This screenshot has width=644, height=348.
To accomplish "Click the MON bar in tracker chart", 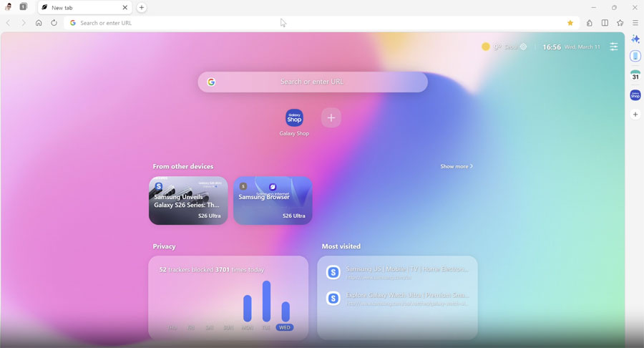I will tap(248, 308).
